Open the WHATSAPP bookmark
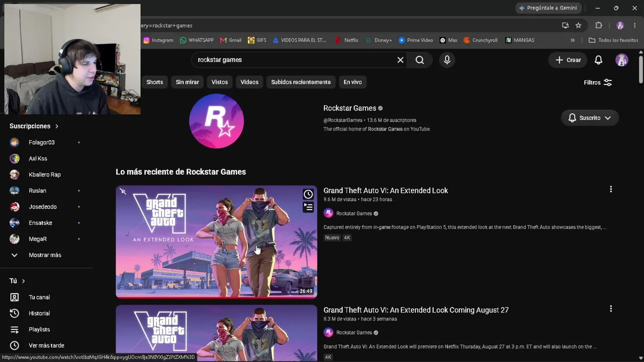 [196, 40]
